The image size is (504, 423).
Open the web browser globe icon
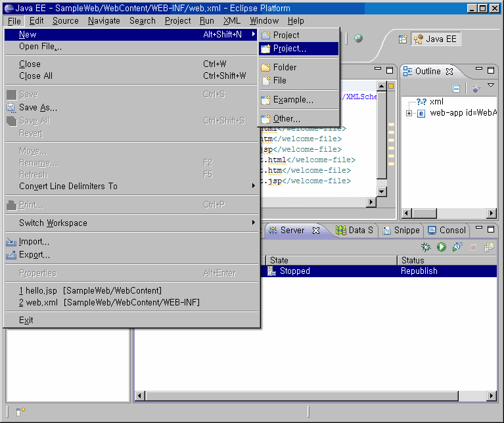(358, 38)
